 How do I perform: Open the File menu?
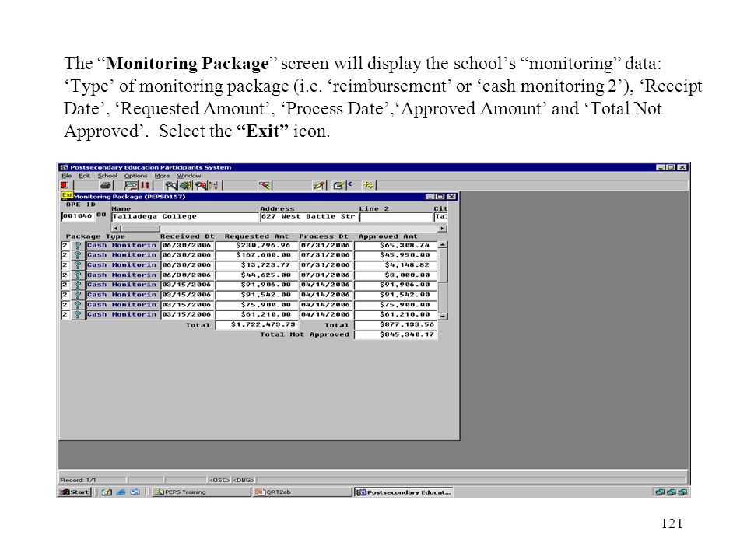click(x=67, y=176)
